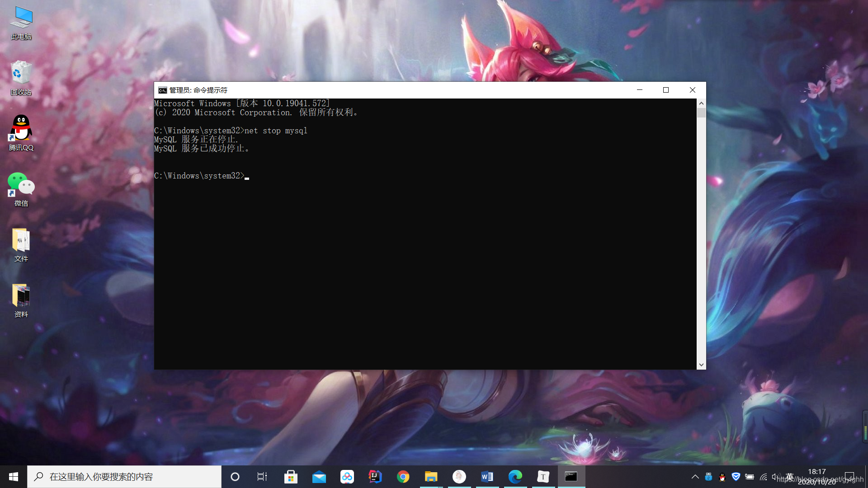Toggle the 英 input method indicator
This screenshot has width=868, height=488.
tap(790, 477)
